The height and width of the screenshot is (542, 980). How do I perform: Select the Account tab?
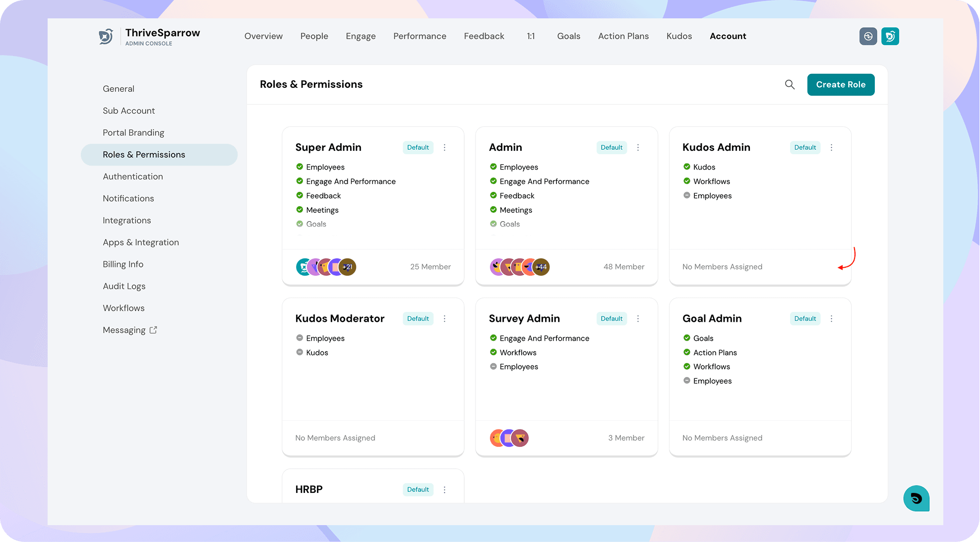point(728,36)
